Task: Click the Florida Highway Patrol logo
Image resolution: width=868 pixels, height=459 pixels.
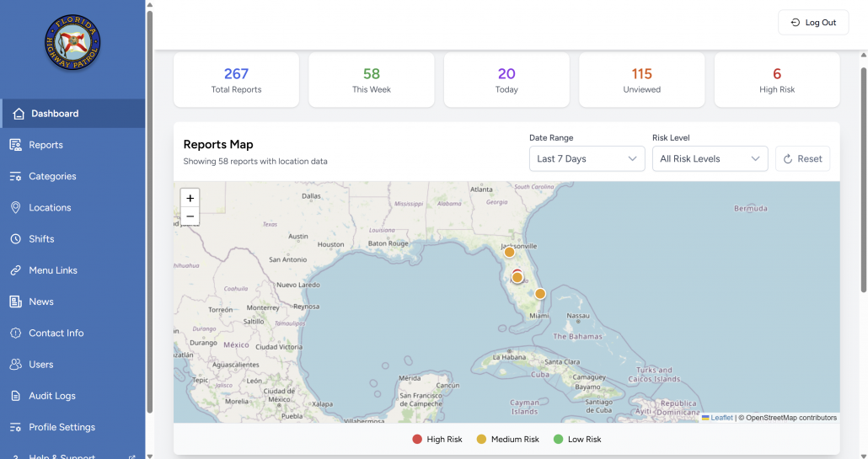Action: click(72, 42)
